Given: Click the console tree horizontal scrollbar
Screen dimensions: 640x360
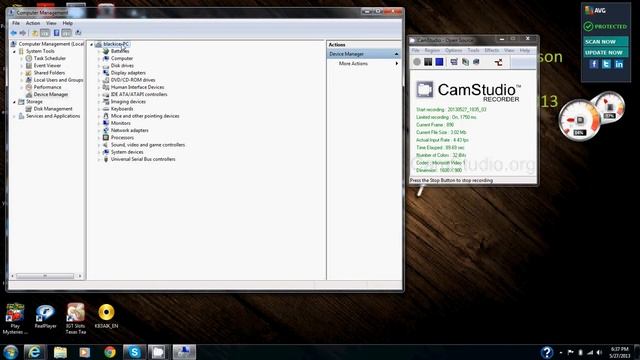Looking at the screenshot, I should click(x=45, y=276).
